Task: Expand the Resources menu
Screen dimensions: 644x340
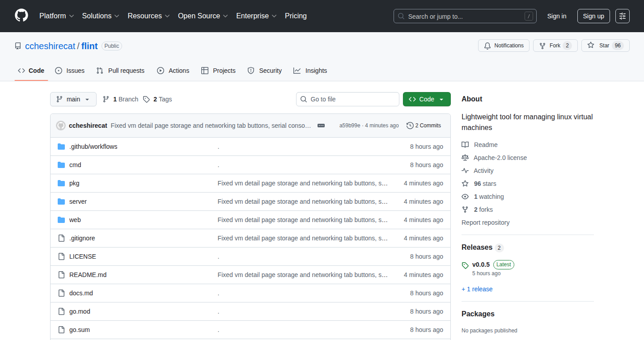Action: click(x=148, y=16)
